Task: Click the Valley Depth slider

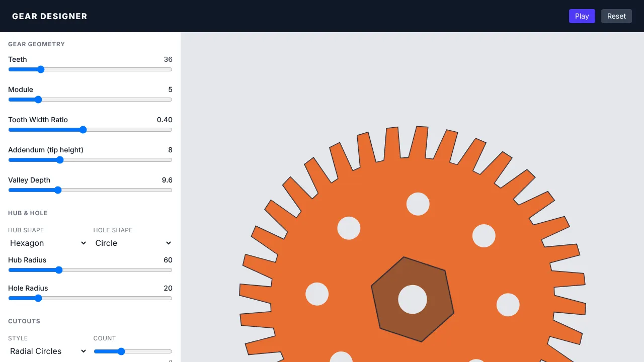Action: [x=90, y=190]
